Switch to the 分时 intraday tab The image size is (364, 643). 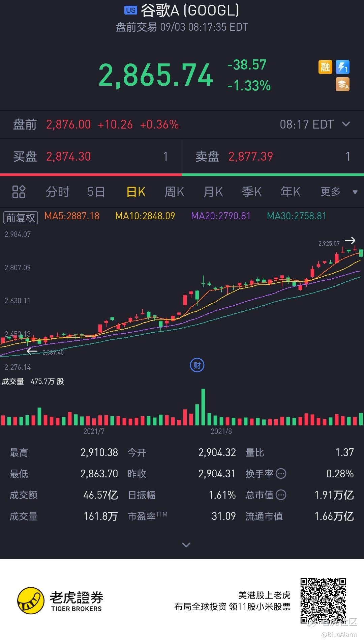[58, 192]
